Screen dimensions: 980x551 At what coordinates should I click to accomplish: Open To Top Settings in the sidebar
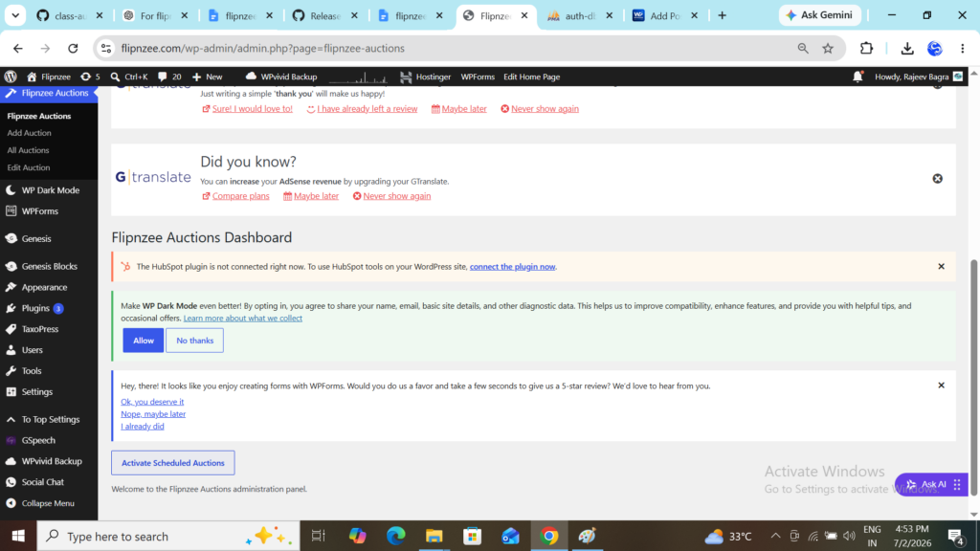click(x=49, y=419)
